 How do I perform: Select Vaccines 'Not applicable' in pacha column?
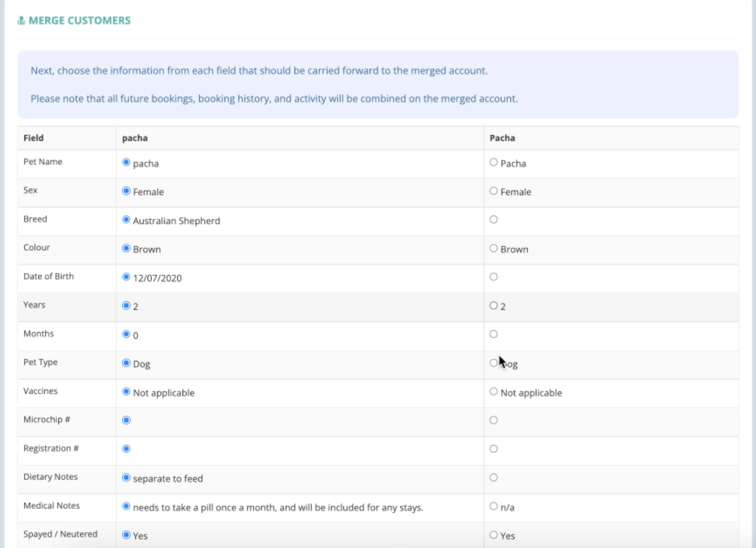126,391
